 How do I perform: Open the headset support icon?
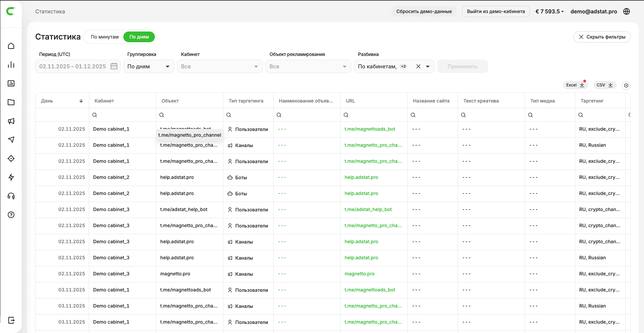[x=11, y=196]
